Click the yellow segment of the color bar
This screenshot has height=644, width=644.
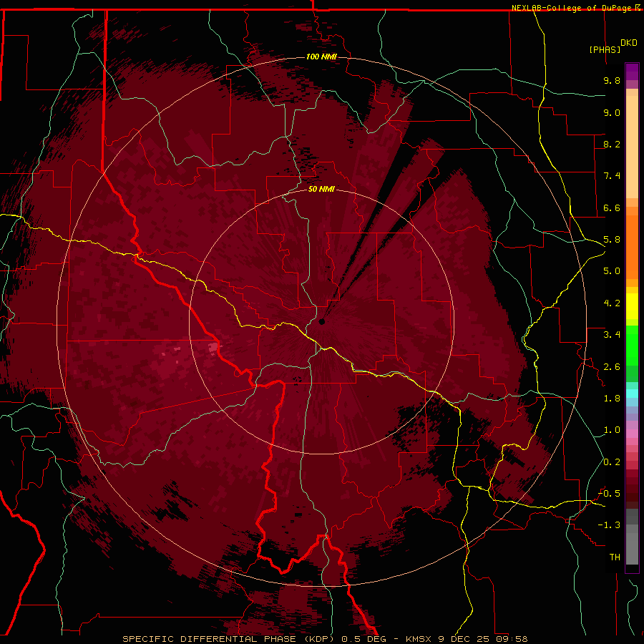632,306
